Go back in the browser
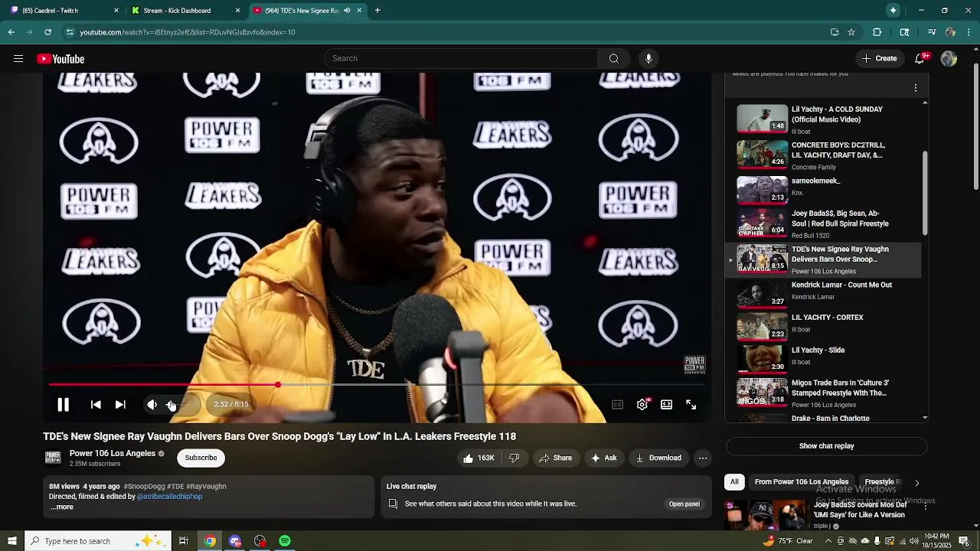The height and width of the screenshot is (551, 980). click(11, 32)
